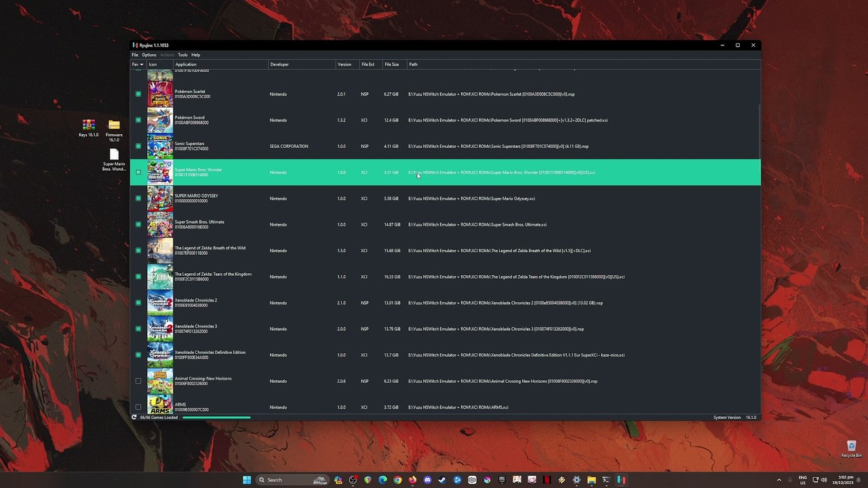Click the Super Mario Odyssey.xci path text

[471, 199]
